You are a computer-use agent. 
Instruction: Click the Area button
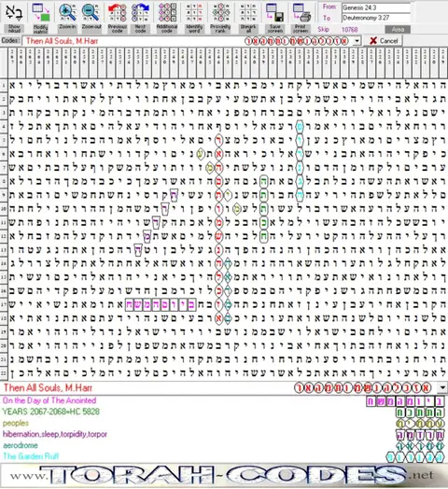(398, 30)
